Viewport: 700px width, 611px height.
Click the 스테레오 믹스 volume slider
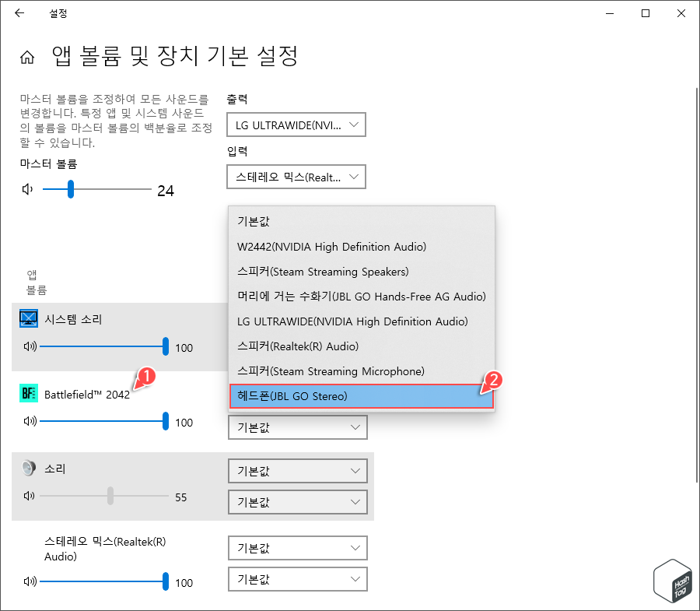pos(104,581)
